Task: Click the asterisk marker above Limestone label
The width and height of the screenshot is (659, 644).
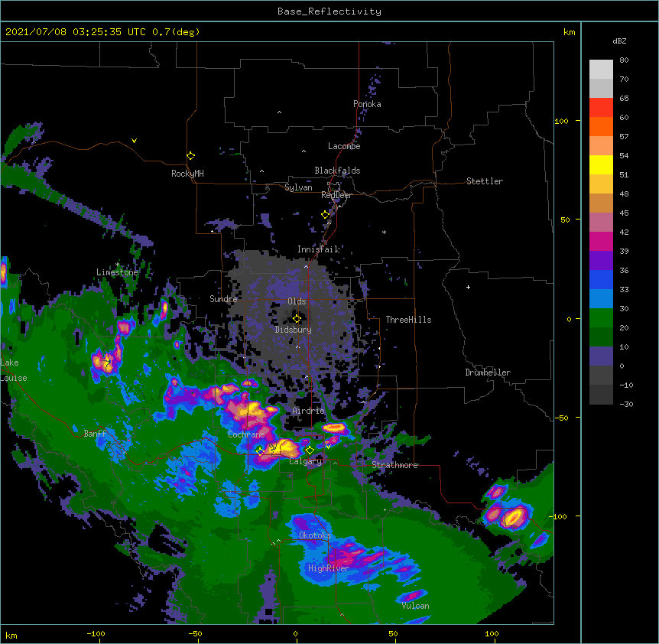Action: coord(117,265)
